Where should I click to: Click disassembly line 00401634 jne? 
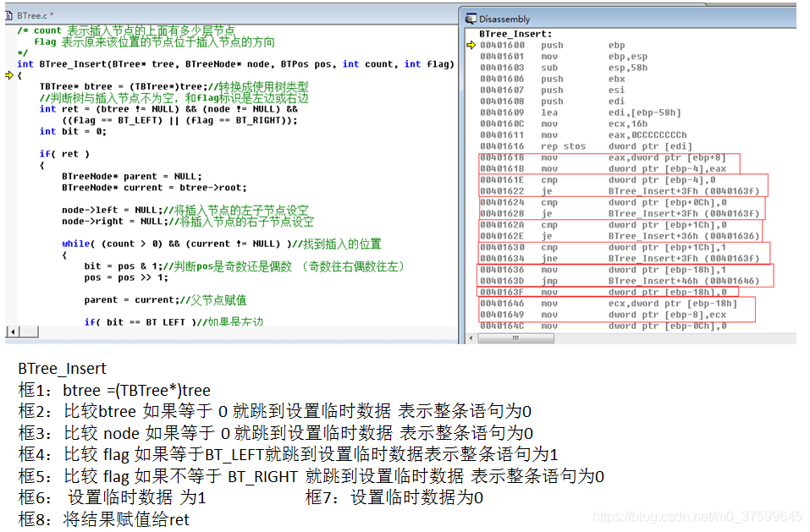[620, 259]
